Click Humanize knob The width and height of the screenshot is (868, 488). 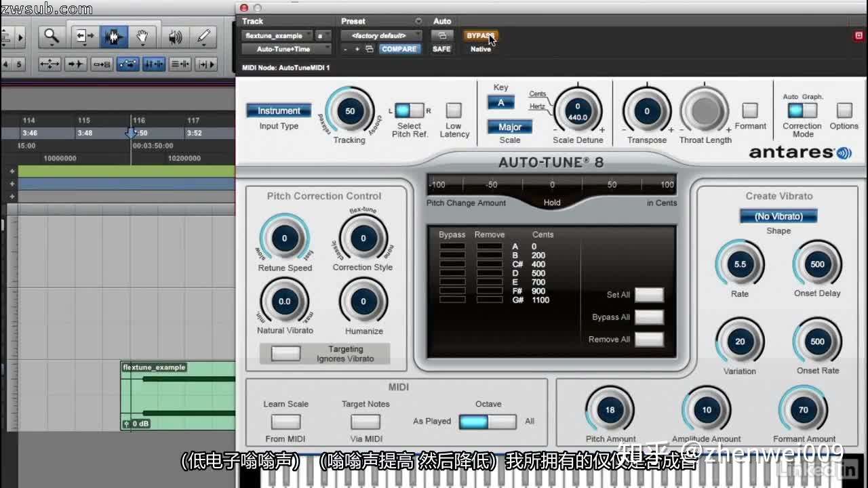click(x=363, y=302)
